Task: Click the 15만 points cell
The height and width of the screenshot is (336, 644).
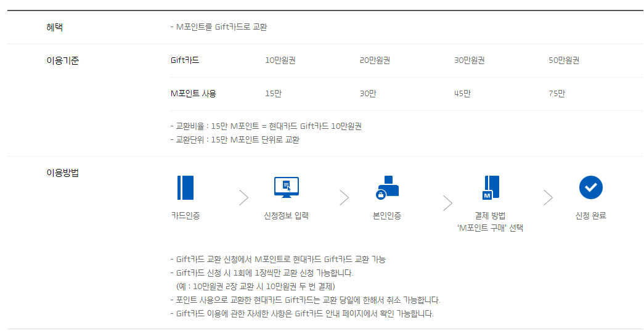Action: click(273, 94)
